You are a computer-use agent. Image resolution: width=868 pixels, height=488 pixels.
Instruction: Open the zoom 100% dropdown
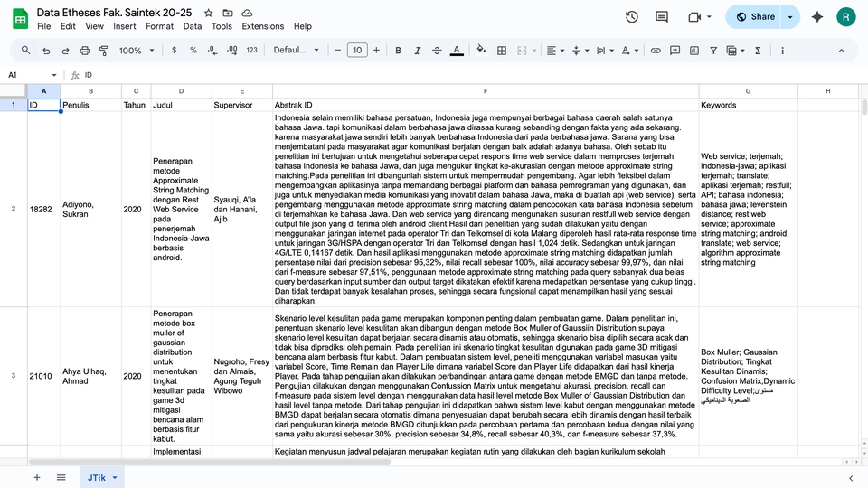pos(137,51)
